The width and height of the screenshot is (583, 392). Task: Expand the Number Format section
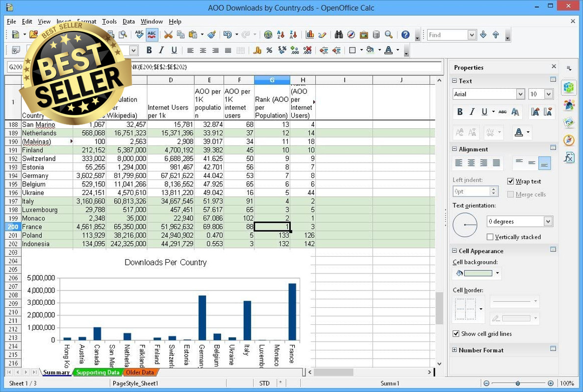455,350
